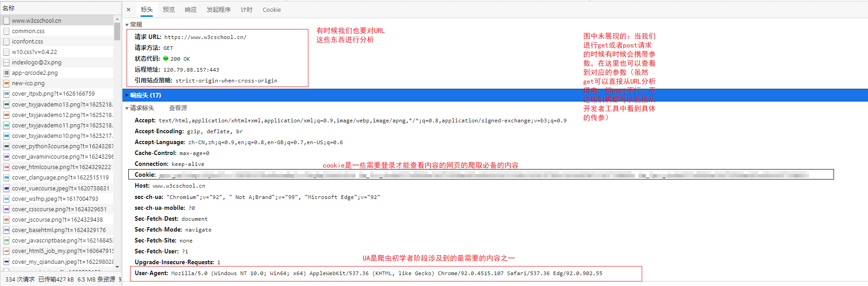
Task: Select the w10.css?v=0.4.22 request
Action: point(34,52)
